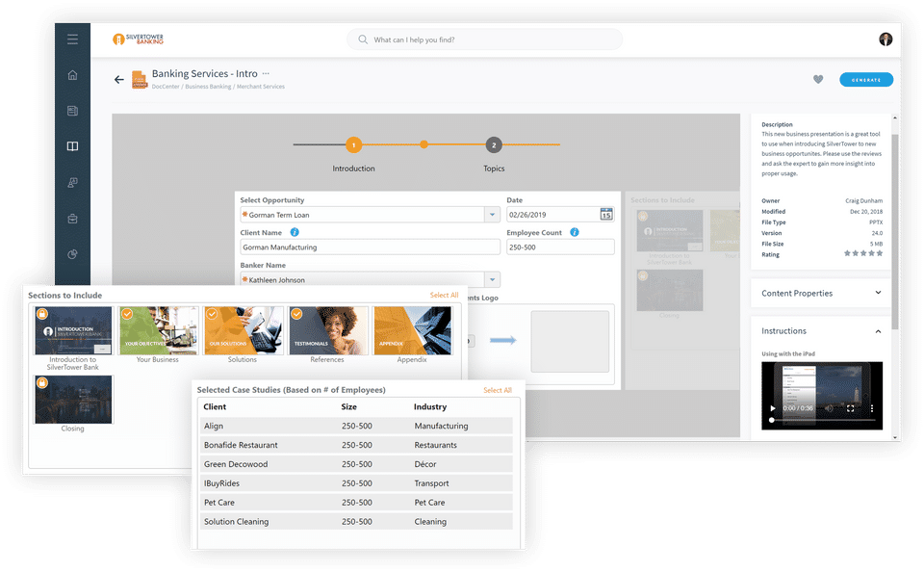Screen dimensions: 924x572
Task: Click the SilverTower Banking logo
Action: click(x=138, y=39)
